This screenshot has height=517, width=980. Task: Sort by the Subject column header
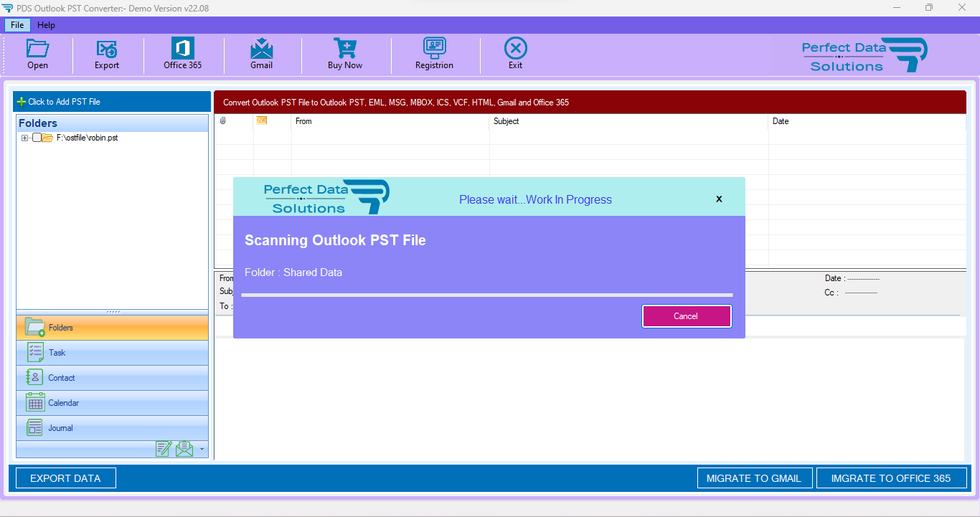[628, 121]
